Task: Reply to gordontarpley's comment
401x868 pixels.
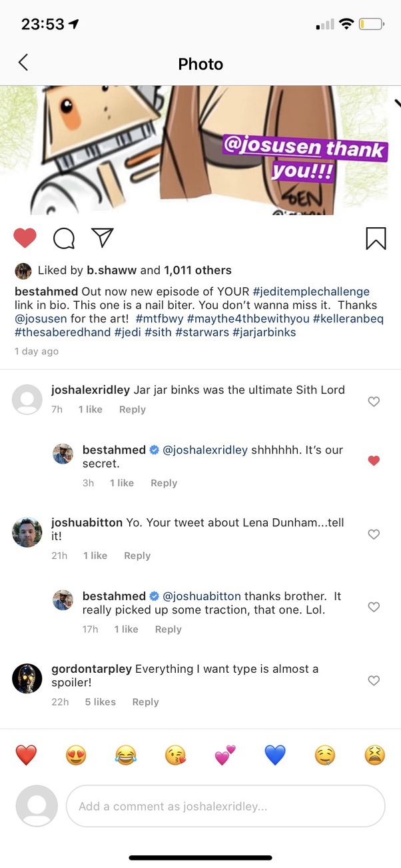Action: click(x=145, y=701)
